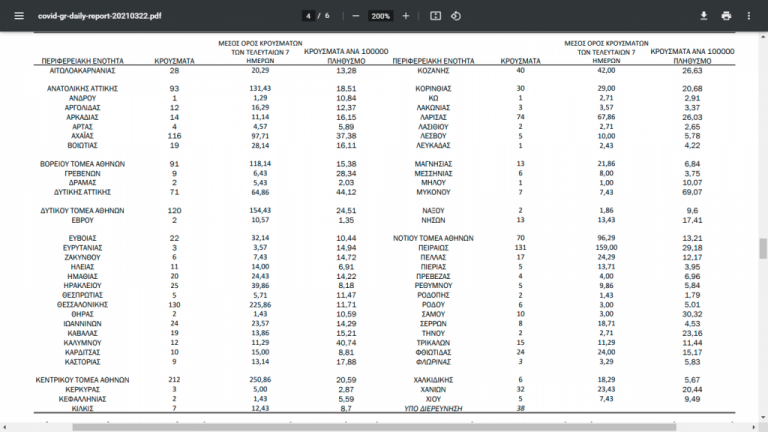Image resolution: width=768 pixels, height=432 pixels.
Task: Click the scroll left arrow
Action: [x=4, y=428]
